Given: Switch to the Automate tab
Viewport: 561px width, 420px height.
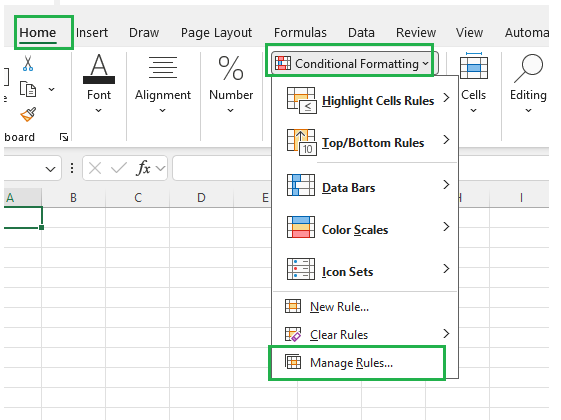Looking at the screenshot, I should (x=527, y=33).
